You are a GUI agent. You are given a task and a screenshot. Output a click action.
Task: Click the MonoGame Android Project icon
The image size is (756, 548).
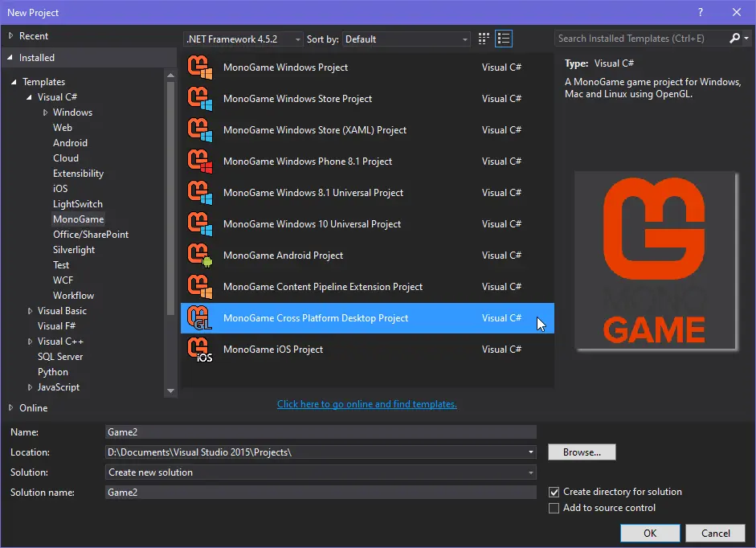[200, 256]
